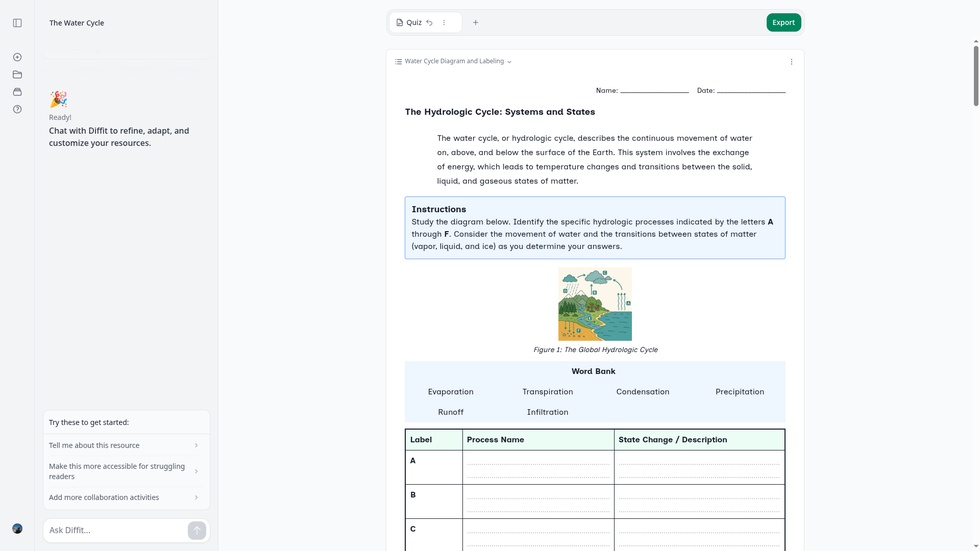Click the State Change cell for row B

[699, 502]
